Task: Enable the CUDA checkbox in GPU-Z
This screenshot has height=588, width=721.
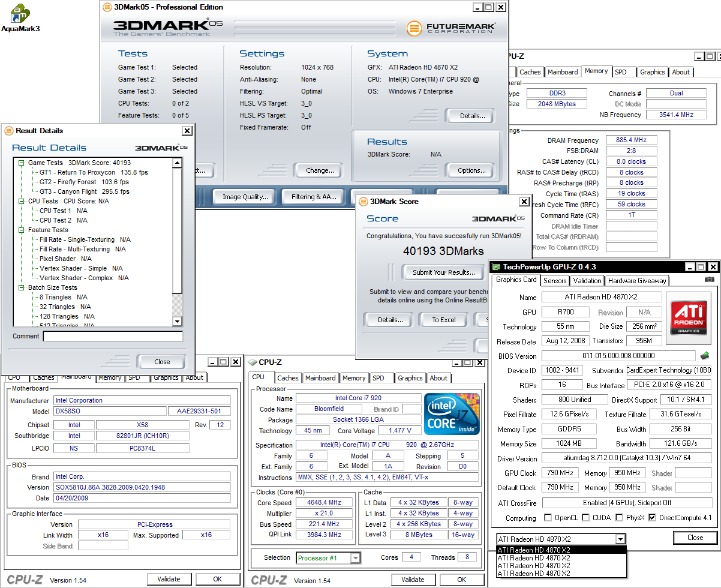Action: coord(585,518)
